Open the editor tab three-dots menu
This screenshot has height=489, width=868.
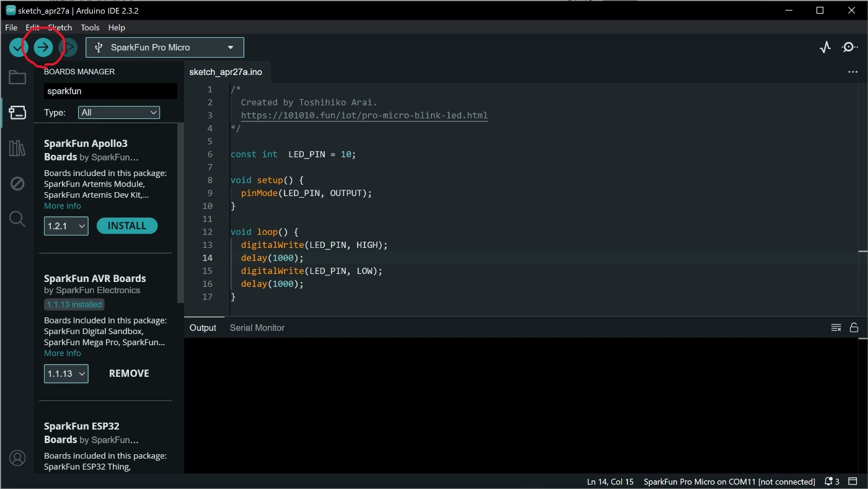point(853,72)
